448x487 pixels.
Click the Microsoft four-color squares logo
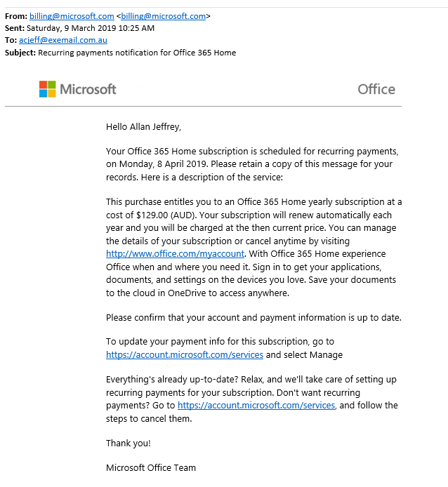(47, 89)
